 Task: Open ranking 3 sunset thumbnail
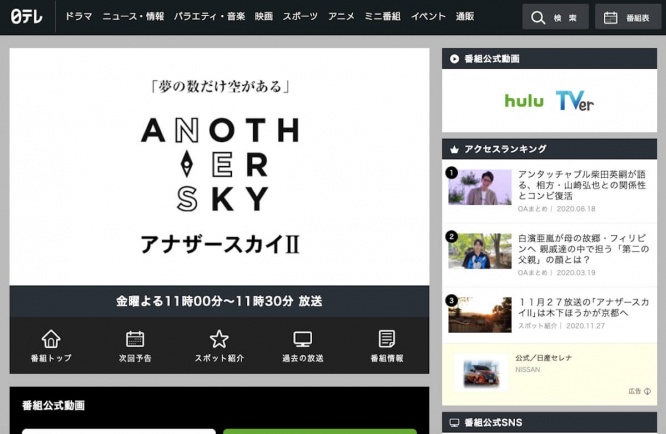pos(480,315)
